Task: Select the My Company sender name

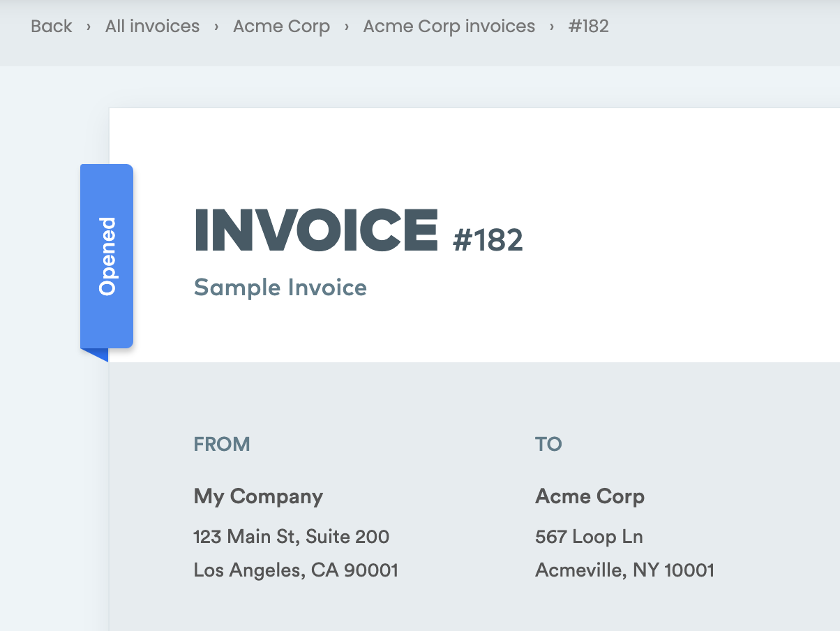Action: pyautogui.click(x=258, y=496)
